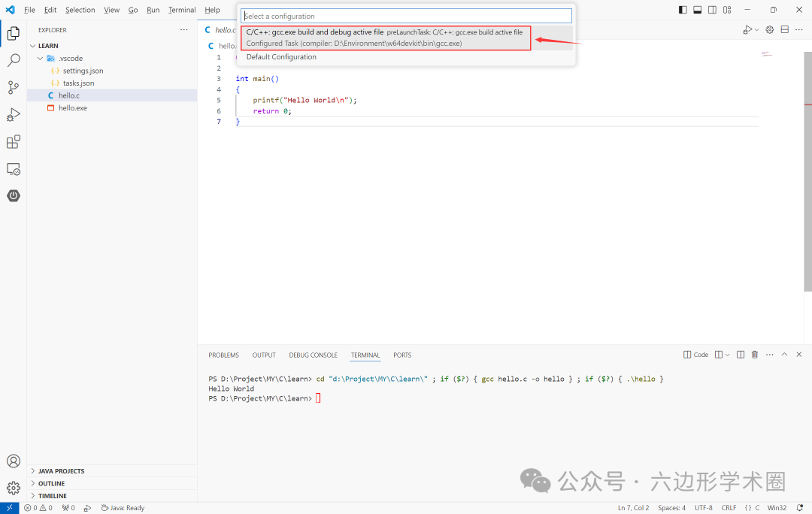Viewport: 812px width, 514px height.
Task: Click the CRLF line ending indicator
Action: pos(729,507)
